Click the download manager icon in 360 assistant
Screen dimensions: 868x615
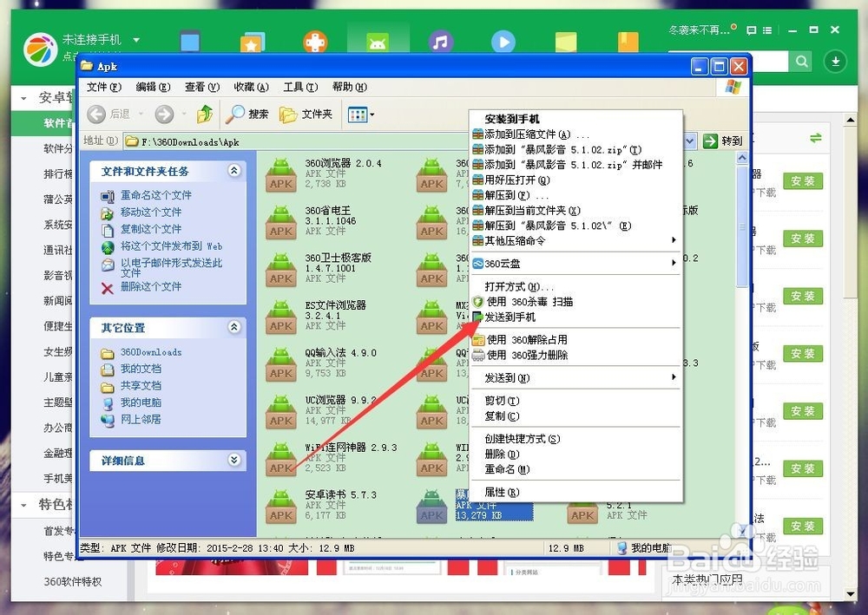pos(835,61)
